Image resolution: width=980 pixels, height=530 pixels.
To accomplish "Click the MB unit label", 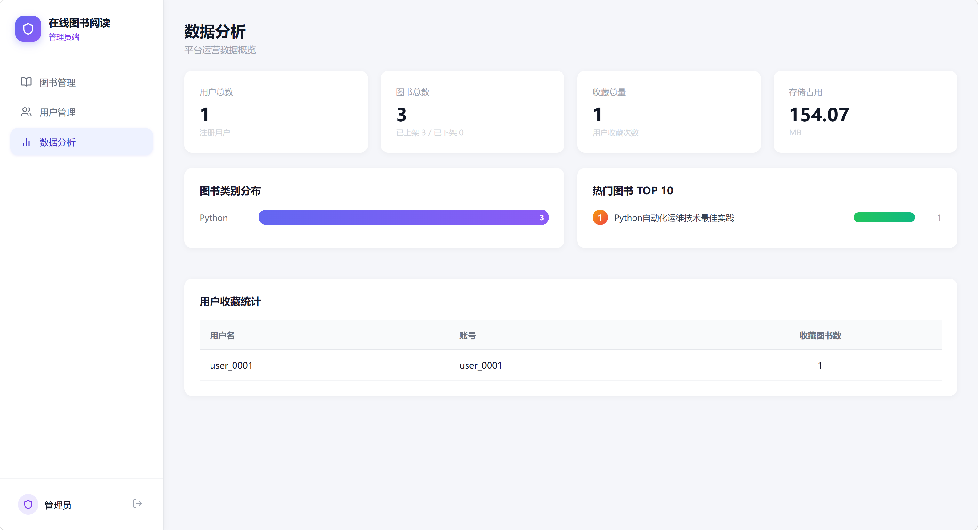I will pos(795,133).
